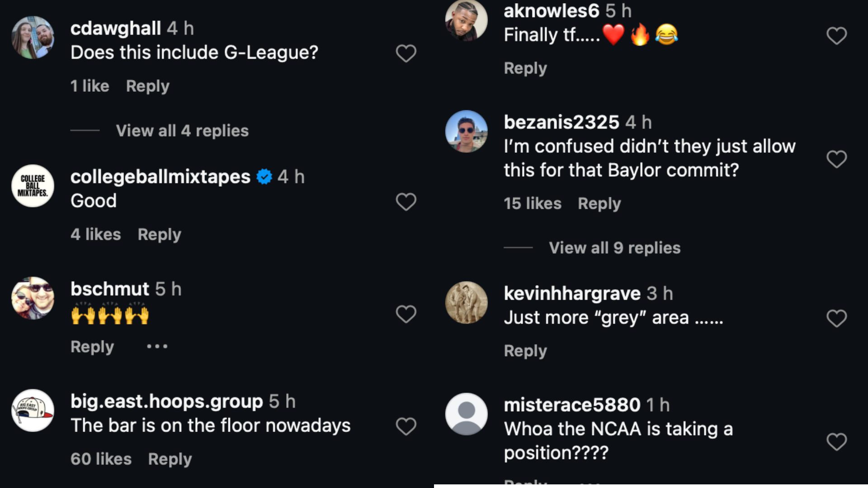Like bezanis2325's Baylor commit comment

[x=836, y=159]
